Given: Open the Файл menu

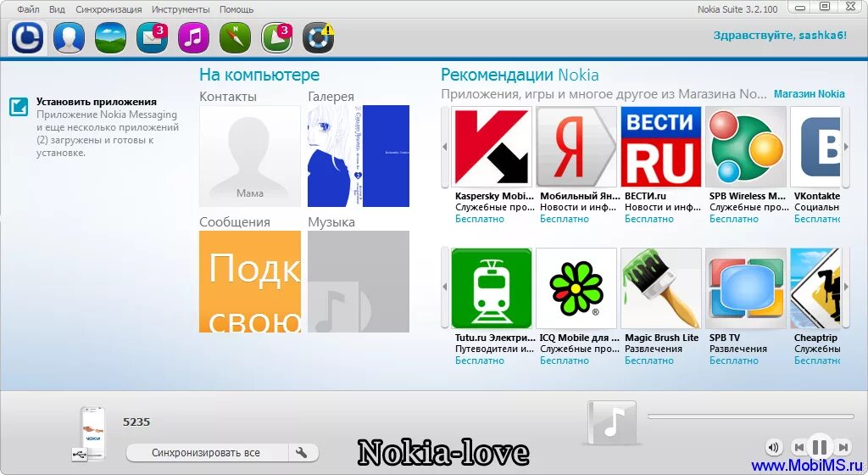Looking at the screenshot, I should pos(28,9).
